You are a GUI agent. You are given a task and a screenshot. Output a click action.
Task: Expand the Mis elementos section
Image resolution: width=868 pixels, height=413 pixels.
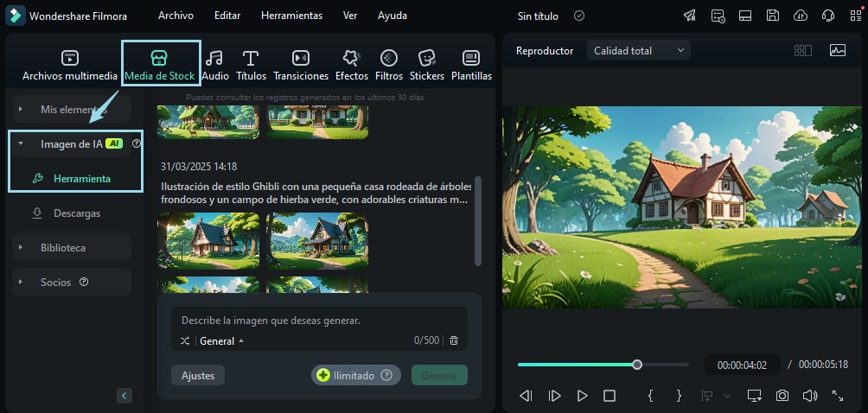pyautogui.click(x=72, y=109)
